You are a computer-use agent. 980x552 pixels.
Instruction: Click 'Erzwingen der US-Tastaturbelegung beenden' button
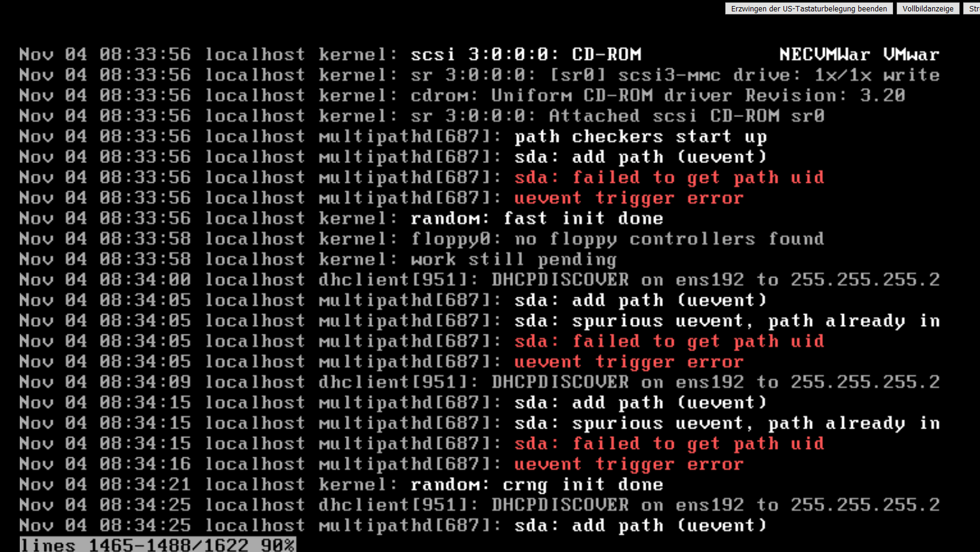coord(809,8)
